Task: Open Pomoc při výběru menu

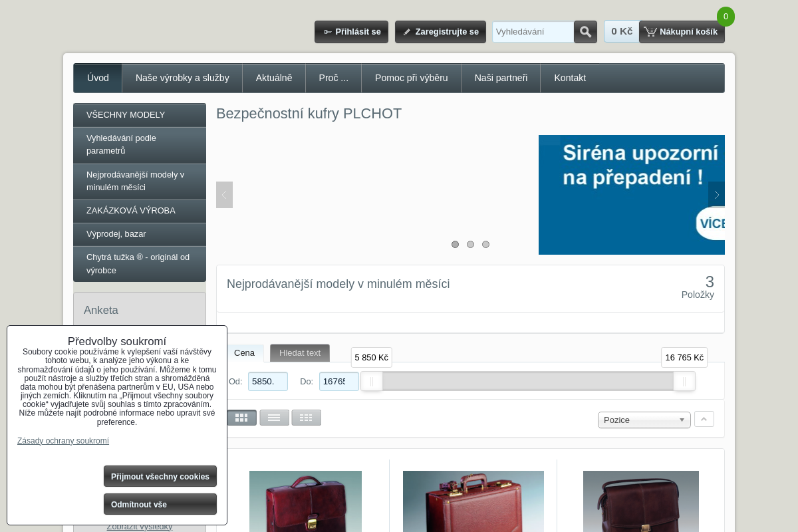Action: tap(412, 78)
